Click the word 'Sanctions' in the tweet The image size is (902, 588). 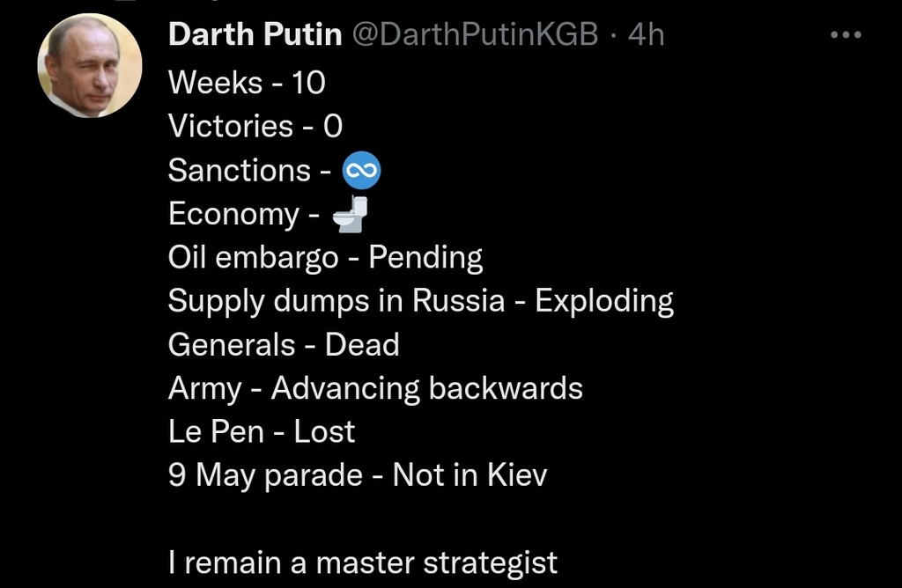coord(239,171)
